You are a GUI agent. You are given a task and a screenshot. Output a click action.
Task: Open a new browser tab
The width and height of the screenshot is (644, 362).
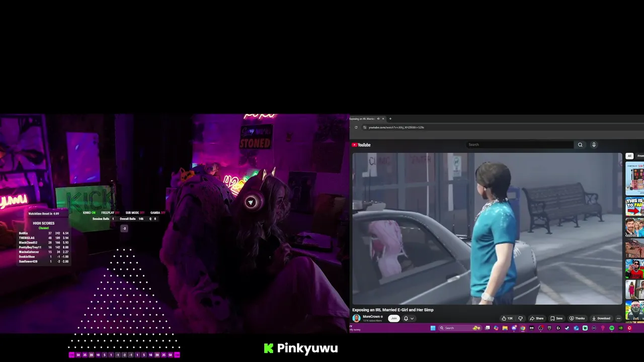coord(390,119)
